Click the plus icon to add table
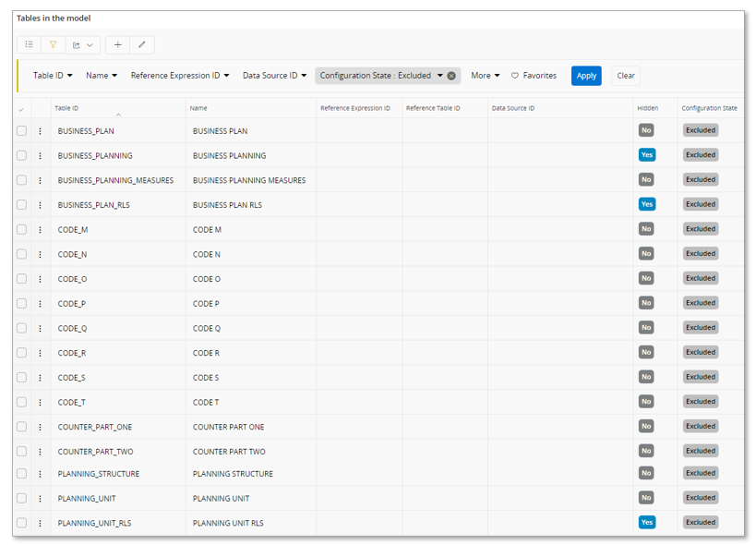756x545 pixels. 118,44
